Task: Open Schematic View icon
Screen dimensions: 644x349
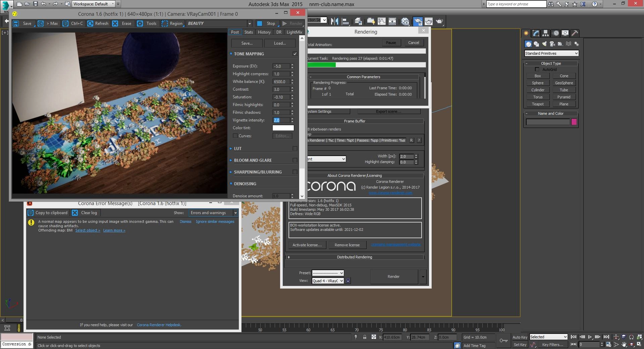Action: [x=392, y=21]
